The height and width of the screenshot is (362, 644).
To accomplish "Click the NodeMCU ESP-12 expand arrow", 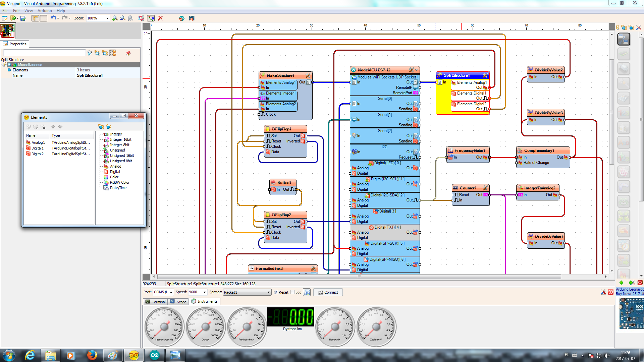I will 417,70.
